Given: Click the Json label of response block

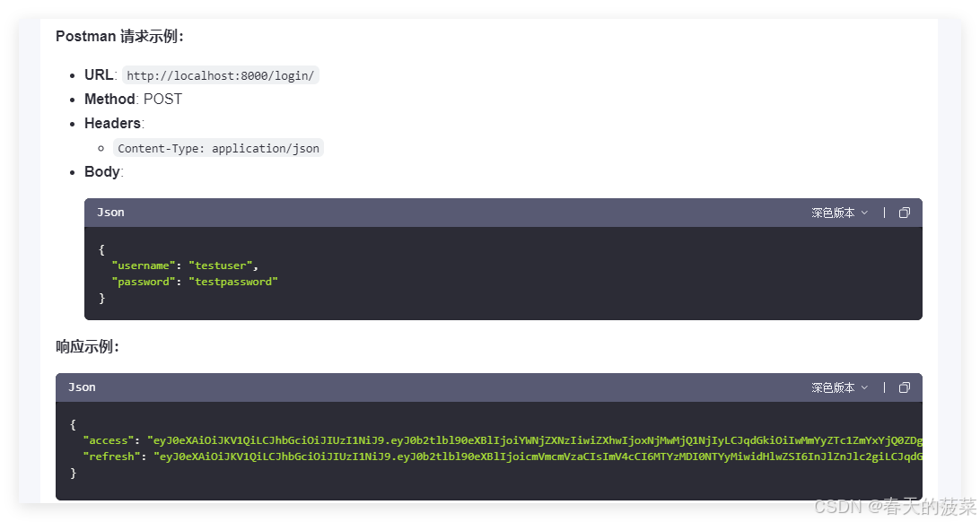Looking at the screenshot, I should click(x=82, y=387).
